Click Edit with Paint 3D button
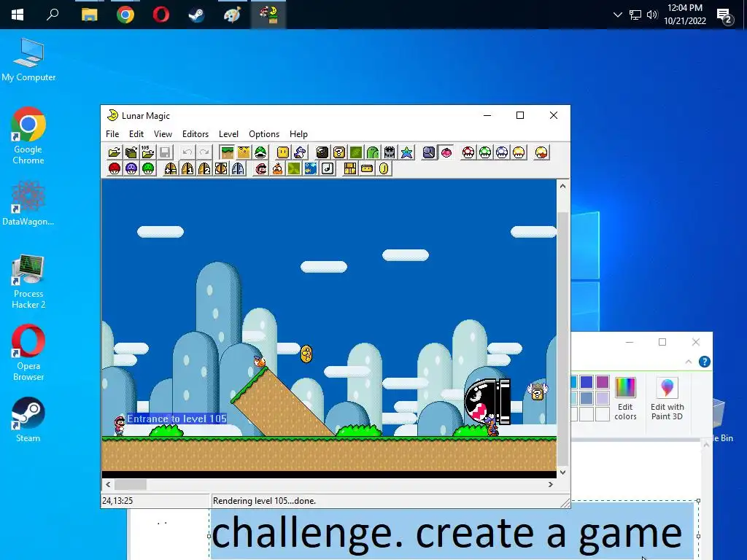 tap(667, 399)
